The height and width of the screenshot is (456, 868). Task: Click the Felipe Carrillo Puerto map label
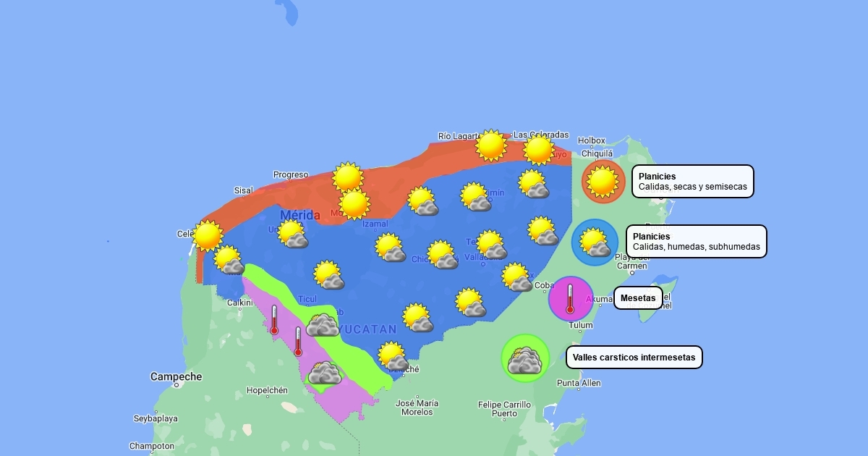point(504,409)
